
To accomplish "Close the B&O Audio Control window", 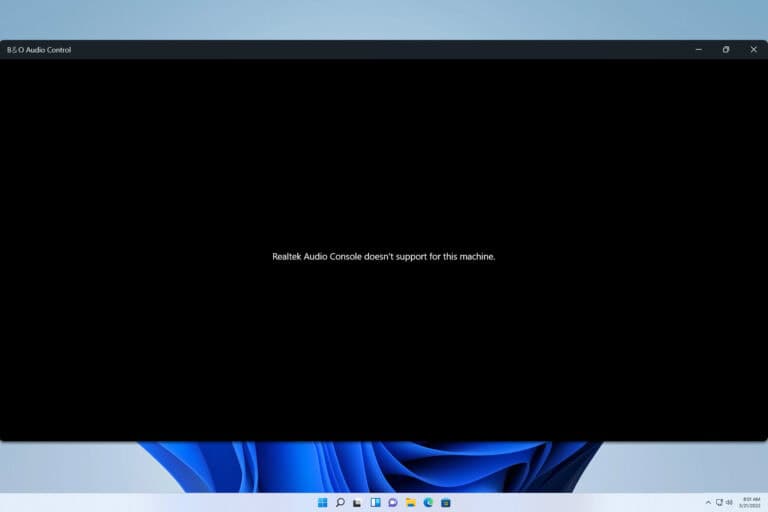I will click(754, 49).
